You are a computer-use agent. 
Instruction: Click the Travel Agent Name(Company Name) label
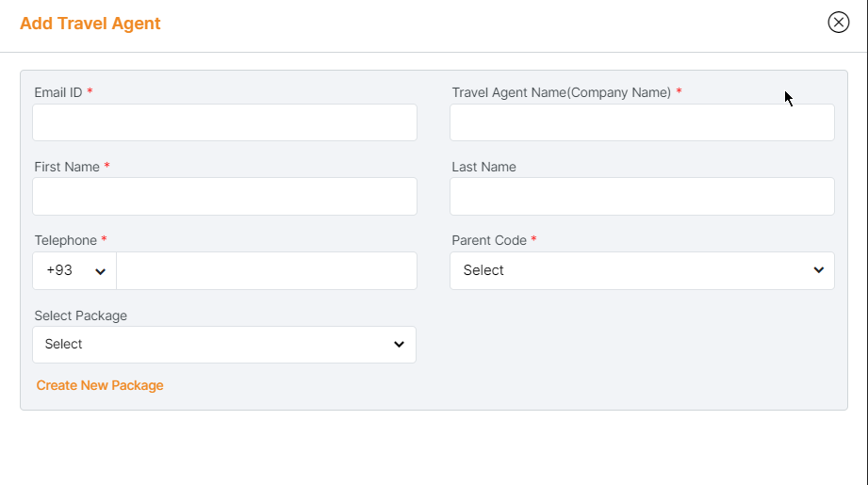tap(561, 92)
